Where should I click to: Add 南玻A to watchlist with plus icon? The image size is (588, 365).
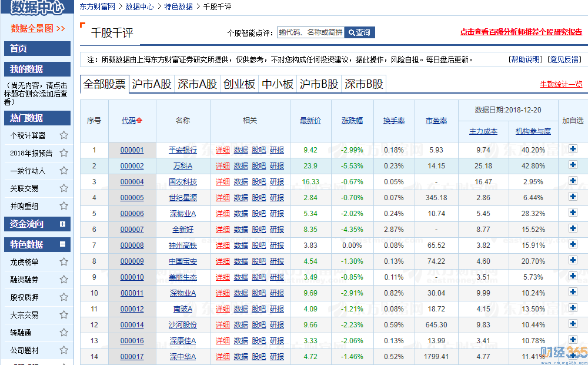click(x=573, y=308)
